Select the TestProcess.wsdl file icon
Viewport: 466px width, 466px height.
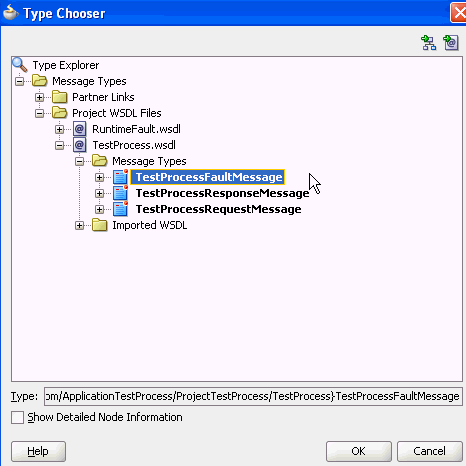pyautogui.click(x=80, y=145)
